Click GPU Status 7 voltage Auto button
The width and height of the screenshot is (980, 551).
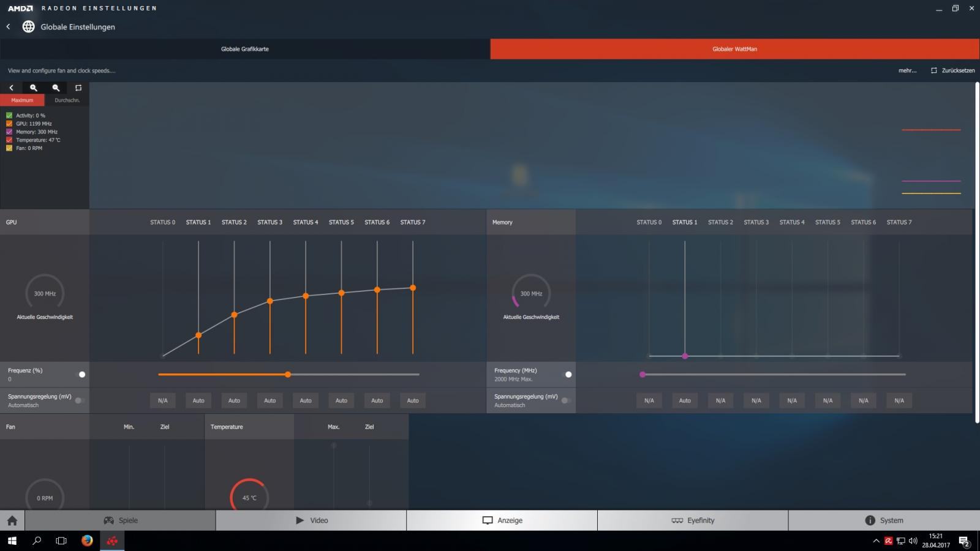coord(413,400)
